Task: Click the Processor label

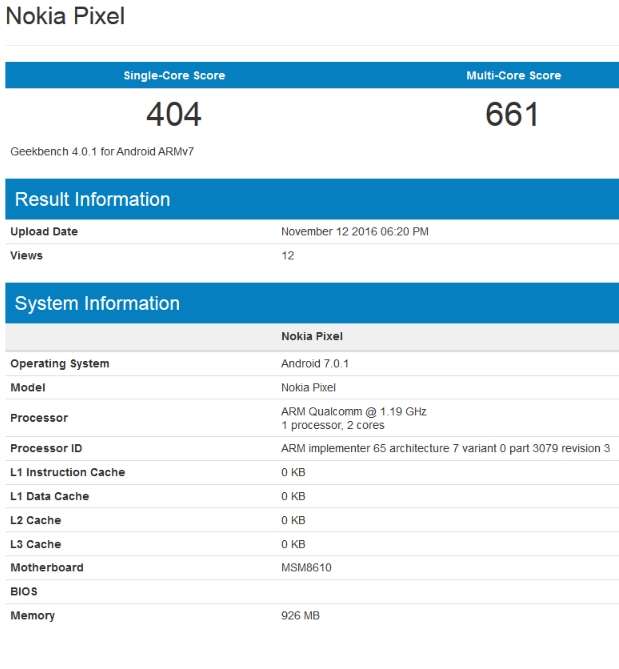Action: (39, 418)
